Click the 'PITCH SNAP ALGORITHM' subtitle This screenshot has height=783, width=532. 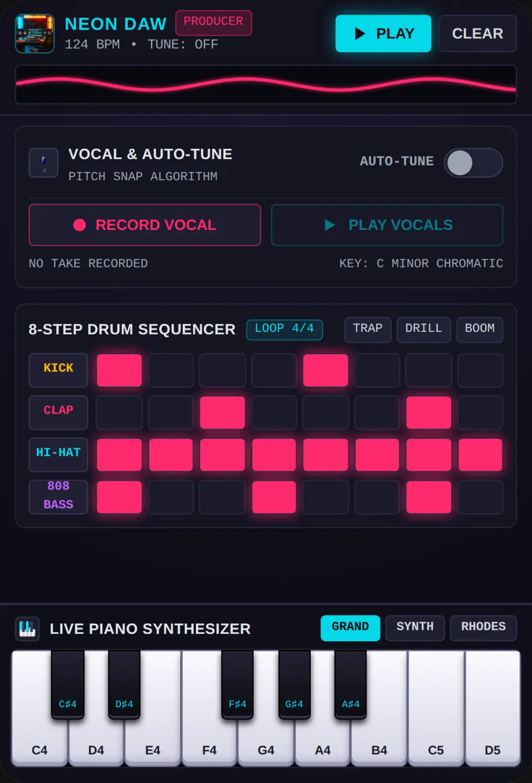pyautogui.click(x=143, y=176)
